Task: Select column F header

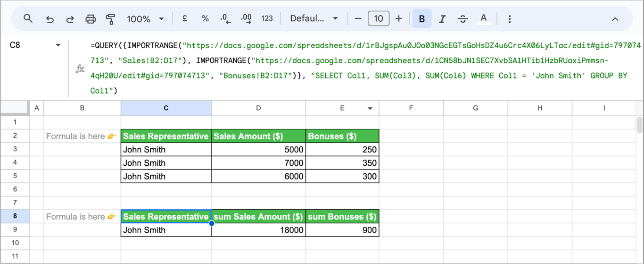Action: click(411, 108)
